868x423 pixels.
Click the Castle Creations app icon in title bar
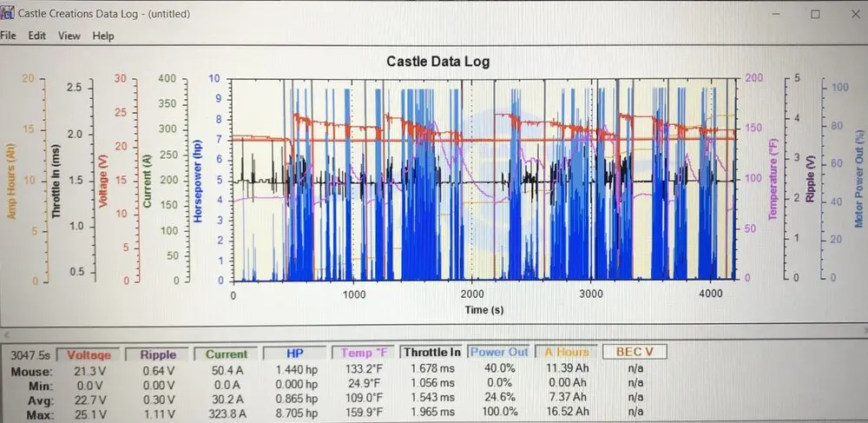7,13
